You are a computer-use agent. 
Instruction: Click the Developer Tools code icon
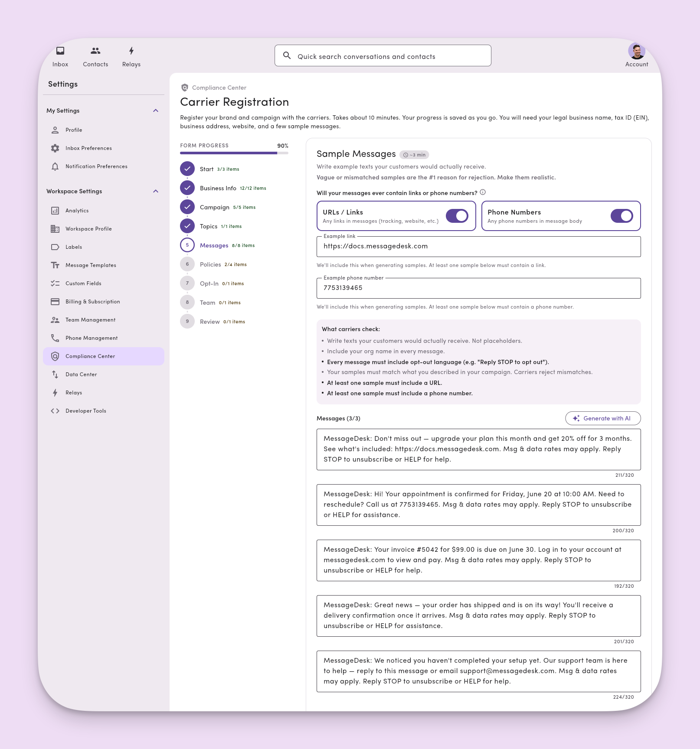coord(55,411)
